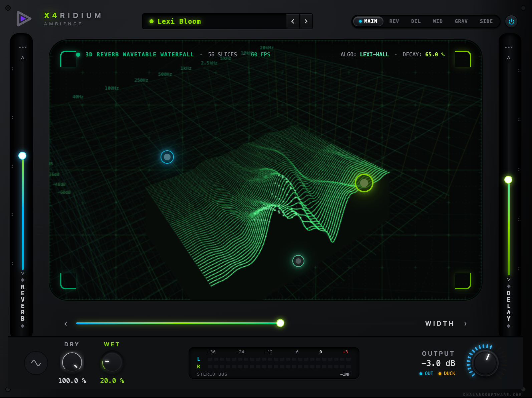Click the STEREO BUS meter label
Screen dimensions: 532x398
(212, 374)
